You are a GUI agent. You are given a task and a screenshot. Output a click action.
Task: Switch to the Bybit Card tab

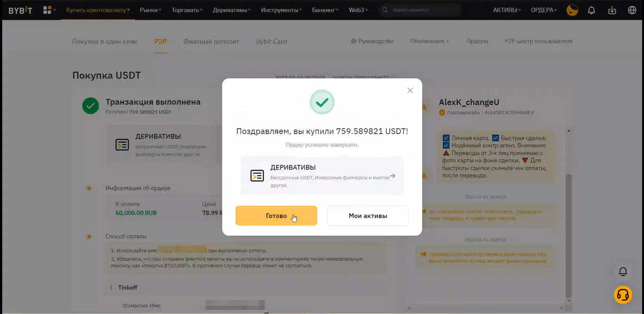(271, 41)
